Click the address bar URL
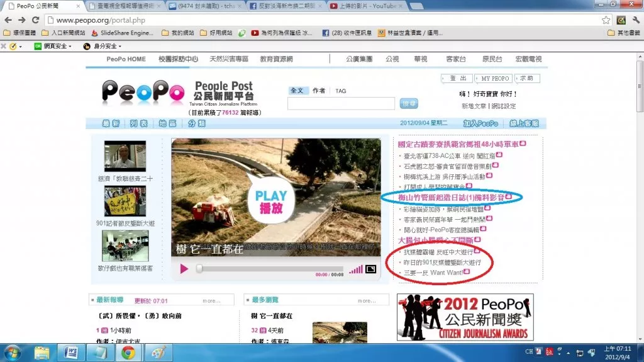The image size is (644, 362). coord(101,20)
